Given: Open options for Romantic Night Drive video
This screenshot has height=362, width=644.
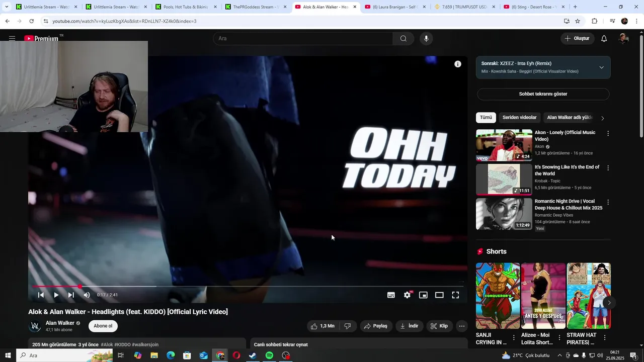Looking at the screenshot, I should [608, 202].
